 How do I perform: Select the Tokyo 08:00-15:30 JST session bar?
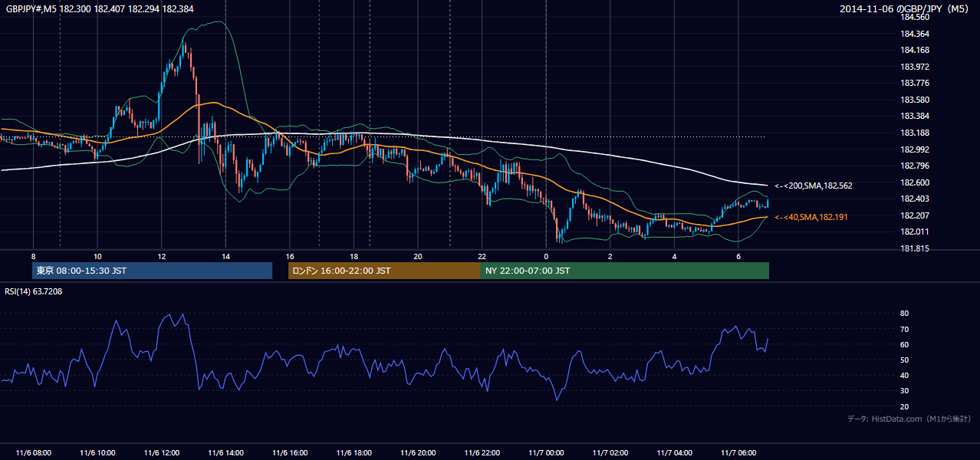point(152,271)
